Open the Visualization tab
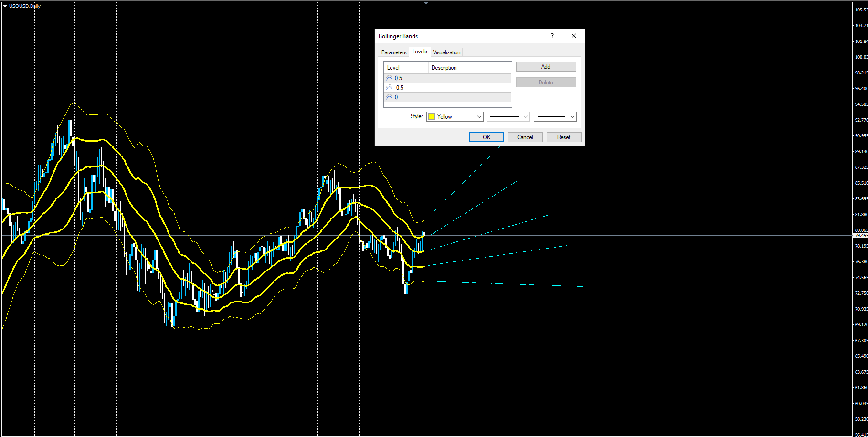868x437 pixels. (x=446, y=52)
